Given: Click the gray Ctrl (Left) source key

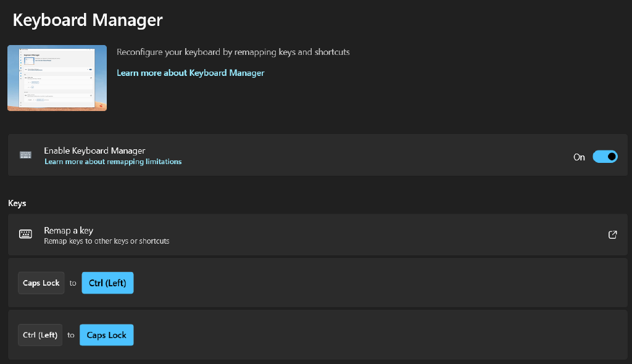Looking at the screenshot, I should click(40, 335).
